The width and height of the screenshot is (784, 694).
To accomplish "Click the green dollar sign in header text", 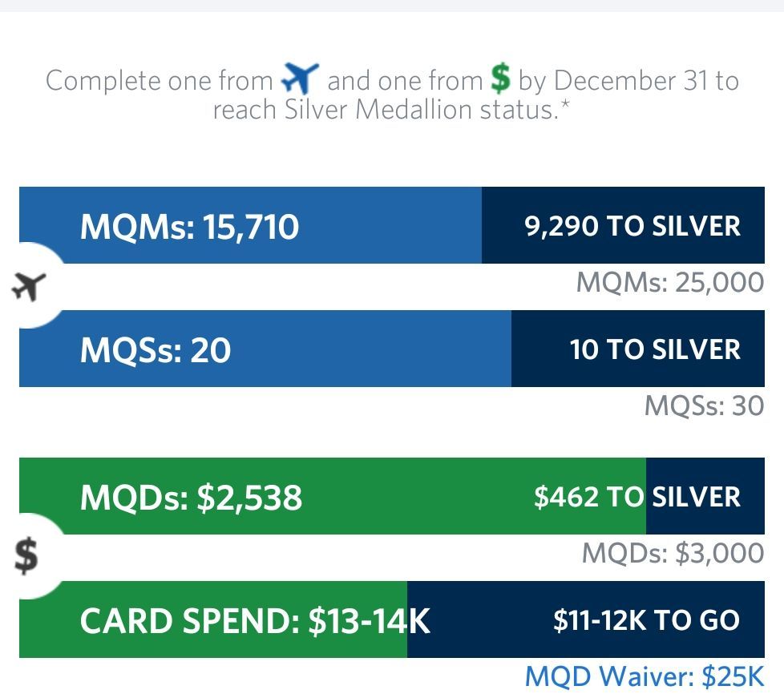I will pyautogui.click(x=500, y=79).
